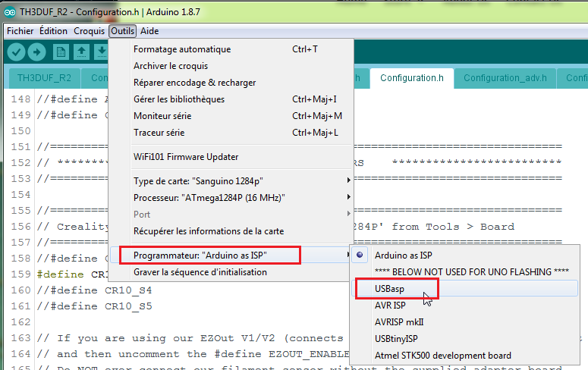
Task: Choose USBtinyISP programmer
Action: [465, 339]
